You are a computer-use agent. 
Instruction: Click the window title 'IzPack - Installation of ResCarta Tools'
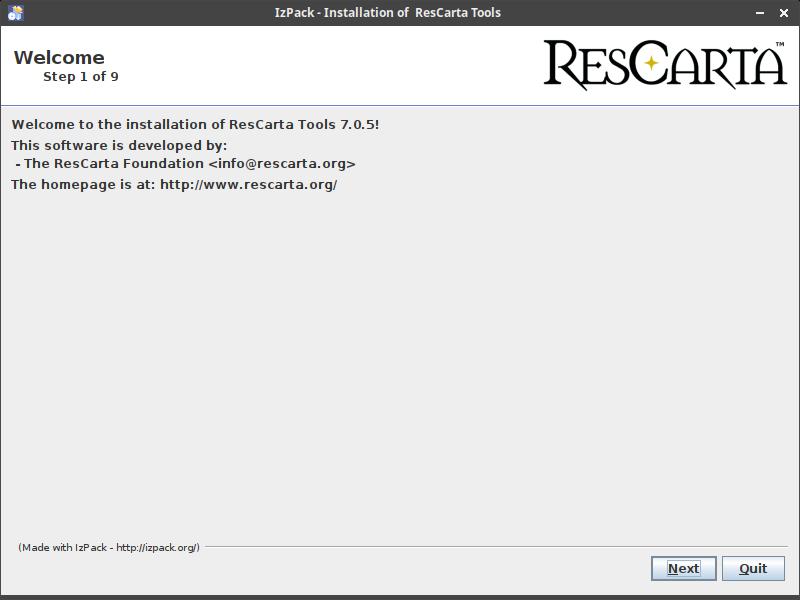(x=388, y=13)
